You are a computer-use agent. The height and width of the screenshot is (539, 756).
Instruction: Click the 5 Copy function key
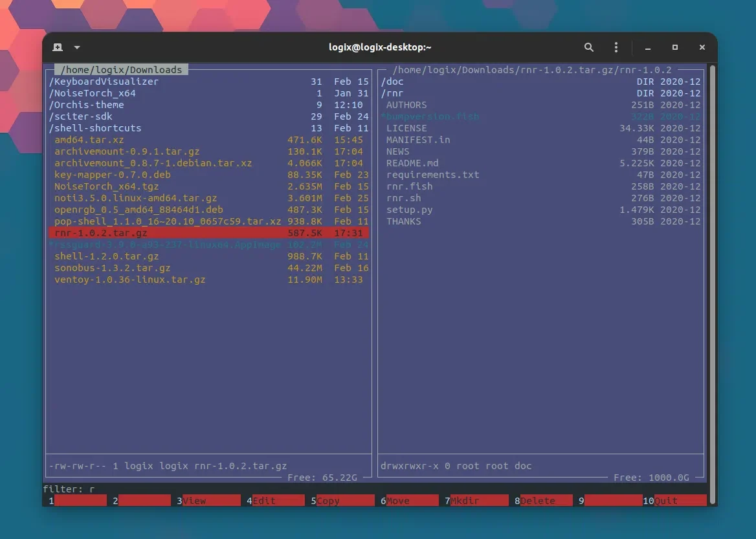(342, 500)
